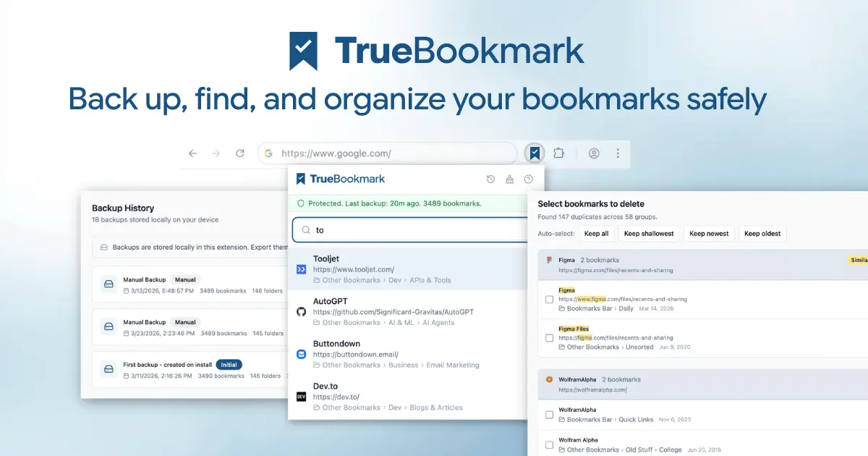Click the Backup History heading

click(x=123, y=208)
